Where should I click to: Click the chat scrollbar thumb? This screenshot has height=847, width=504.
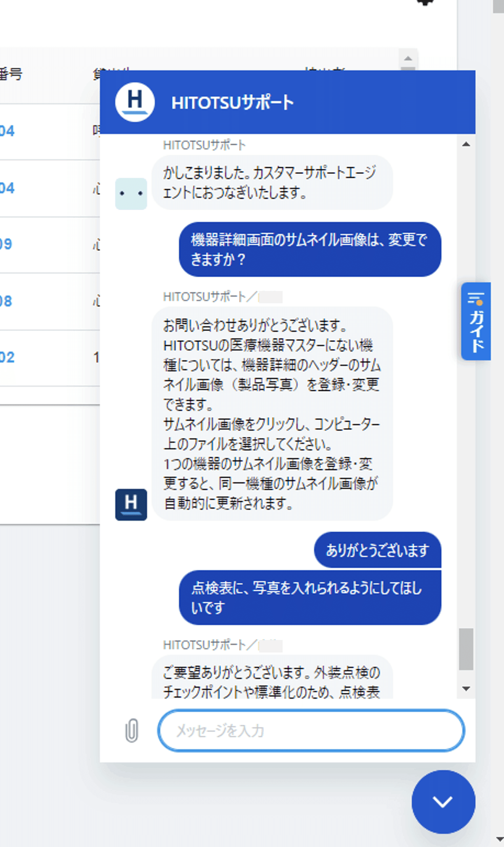(466, 649)
